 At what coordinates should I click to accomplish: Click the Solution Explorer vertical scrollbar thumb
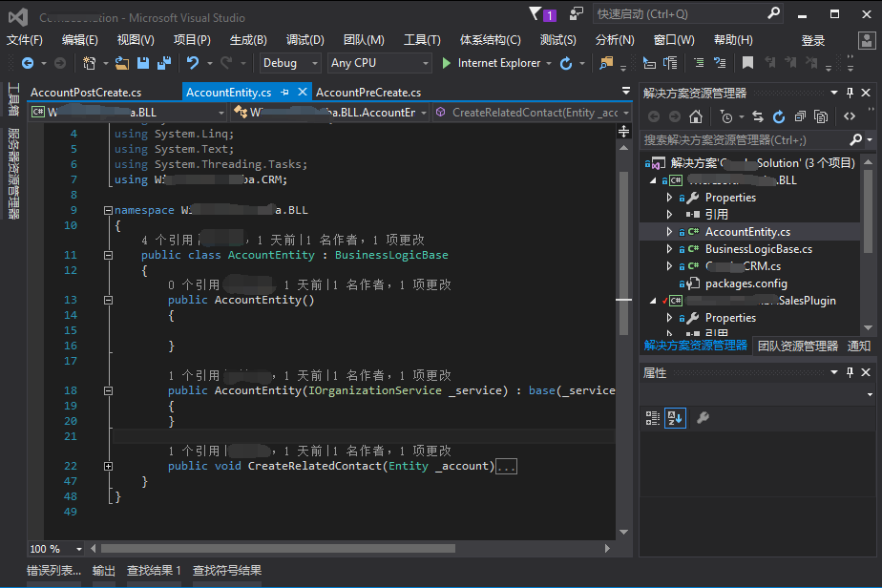(868, 210)
